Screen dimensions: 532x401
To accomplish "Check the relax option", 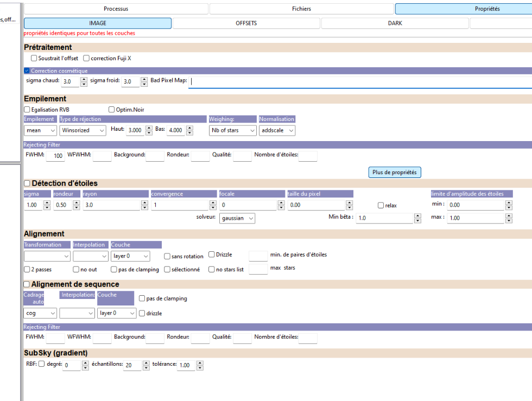I will 381,205.
